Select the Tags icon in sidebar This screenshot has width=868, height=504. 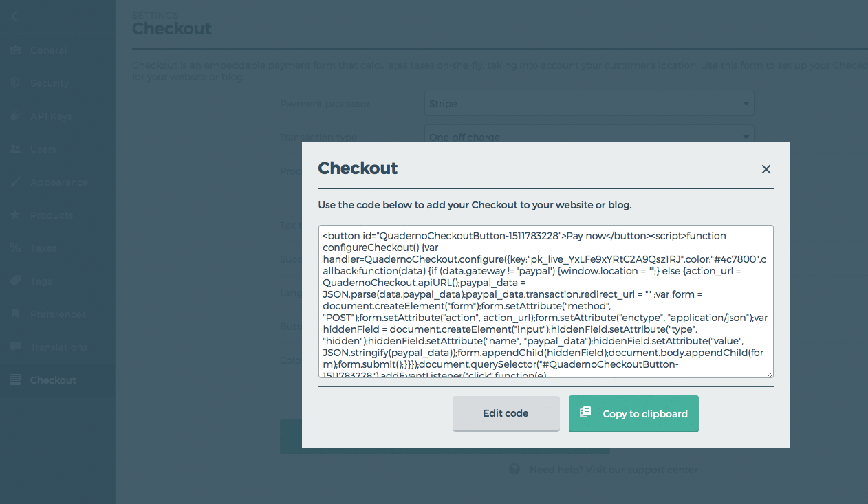15,281
